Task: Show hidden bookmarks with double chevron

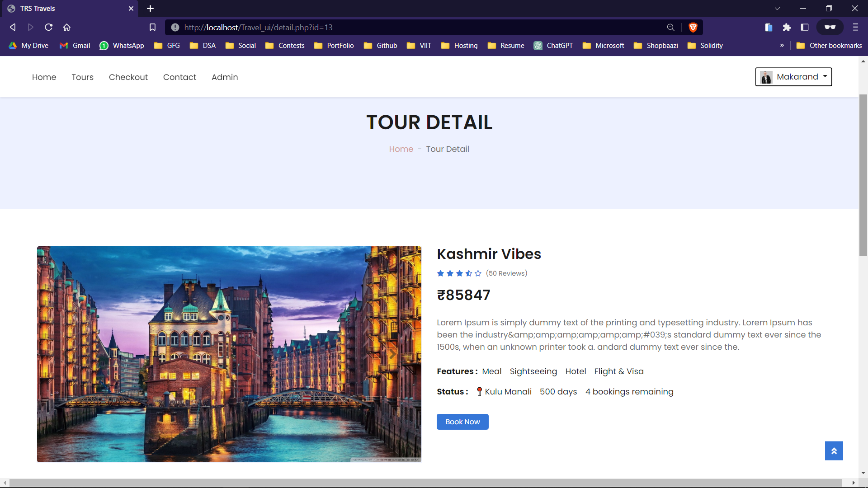Action: point(782,46)
